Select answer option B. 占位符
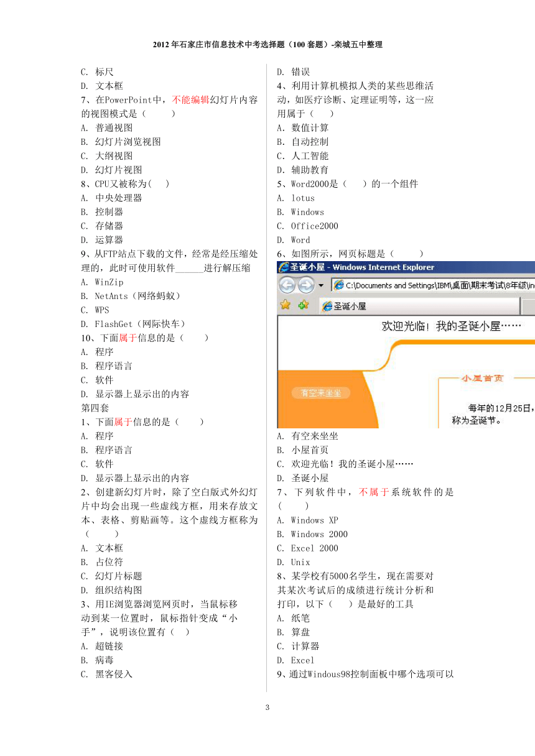Image resolution: width=535 pixels, height=756 pixels. point(102,562)
